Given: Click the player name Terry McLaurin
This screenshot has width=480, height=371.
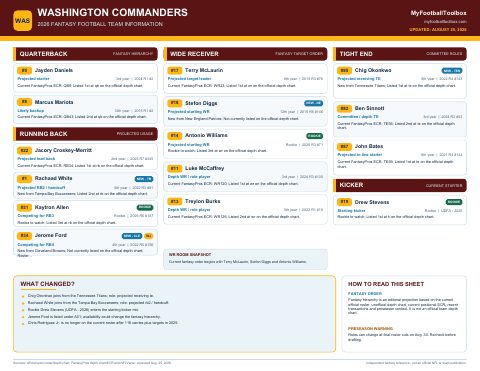Looking at the screenshot, I should coord(204,70).
